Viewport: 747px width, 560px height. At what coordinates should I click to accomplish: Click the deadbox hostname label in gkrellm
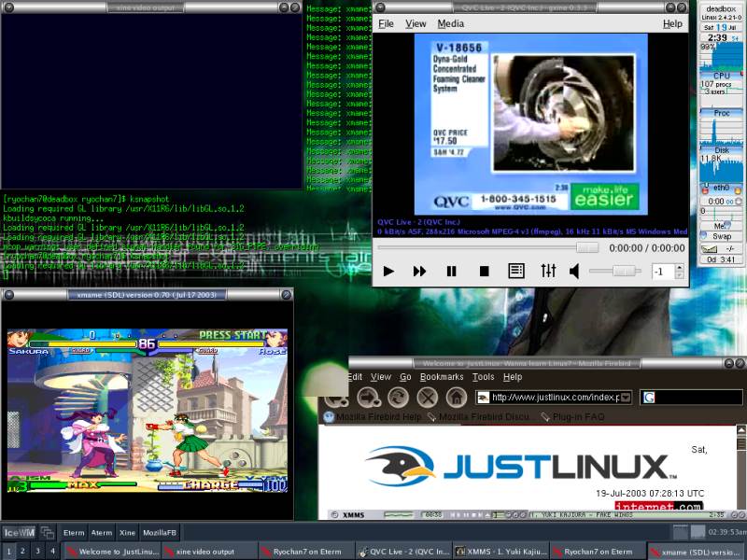(x=721, y=8)
